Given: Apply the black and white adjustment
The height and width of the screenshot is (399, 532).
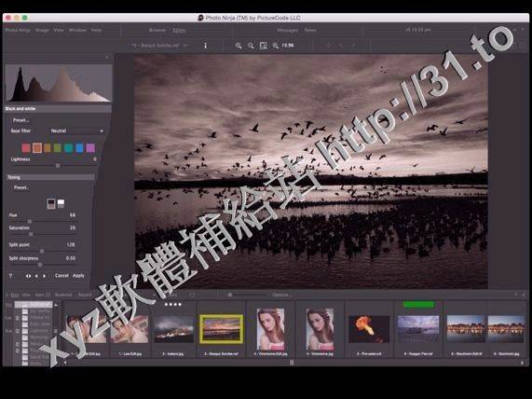Looking at the screenshot, I should click(78, 276).
